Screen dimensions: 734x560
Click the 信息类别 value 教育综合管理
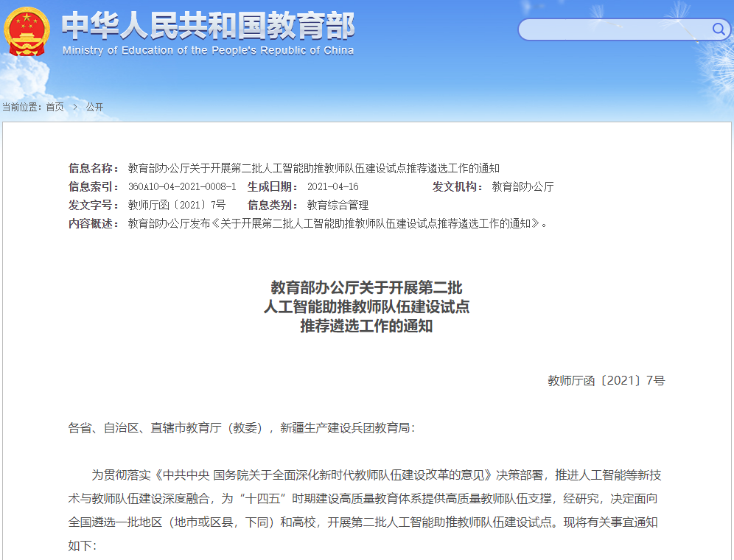point(338,205)
